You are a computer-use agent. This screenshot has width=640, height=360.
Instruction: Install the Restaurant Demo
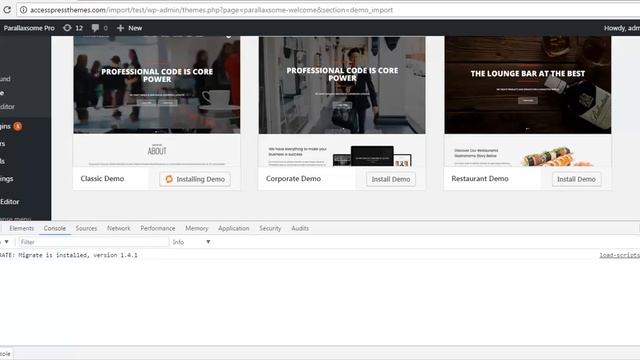coord(576,179)
